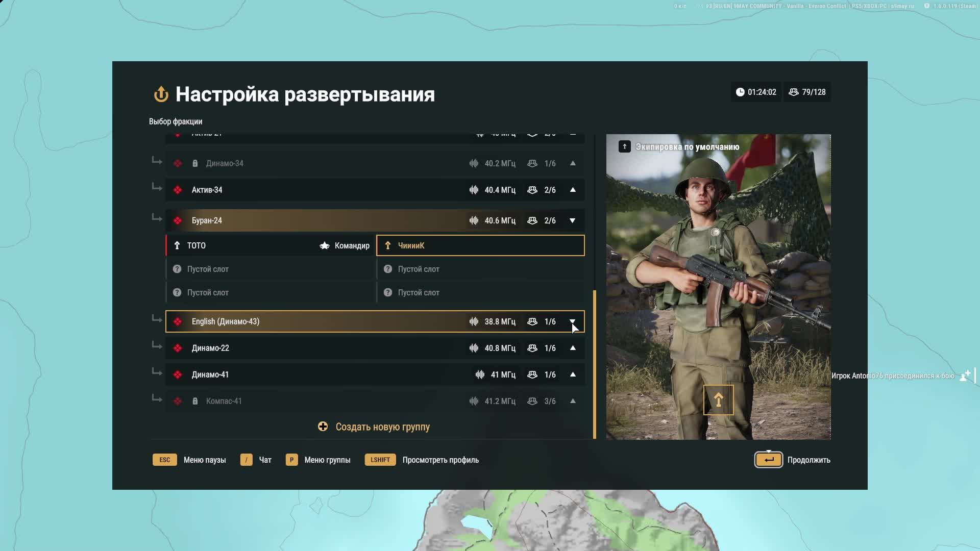Click the commander star icon next to Командир
The image size is (980, 551).
tap(325, 246)
